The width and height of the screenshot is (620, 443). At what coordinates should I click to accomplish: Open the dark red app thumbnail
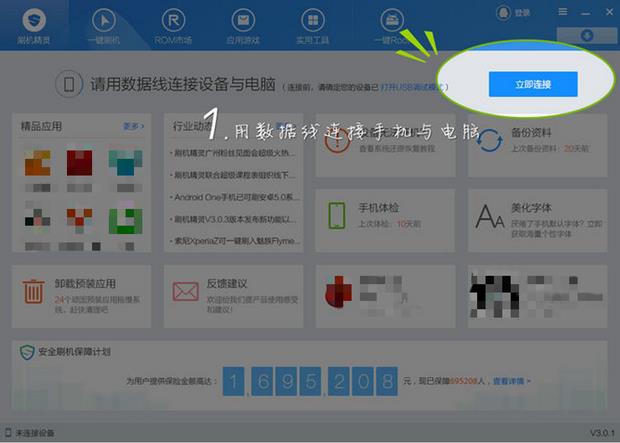pos(79,163)
